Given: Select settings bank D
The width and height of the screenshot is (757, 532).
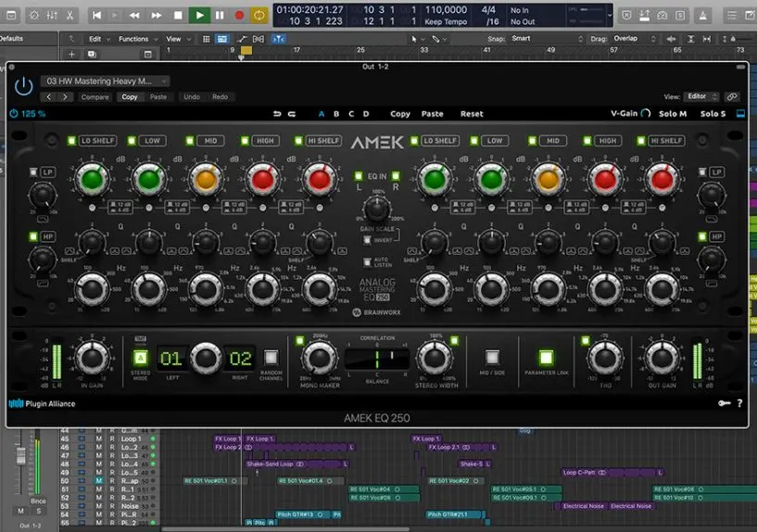Looking at the screenshot, I should click(x=366, y=114).
